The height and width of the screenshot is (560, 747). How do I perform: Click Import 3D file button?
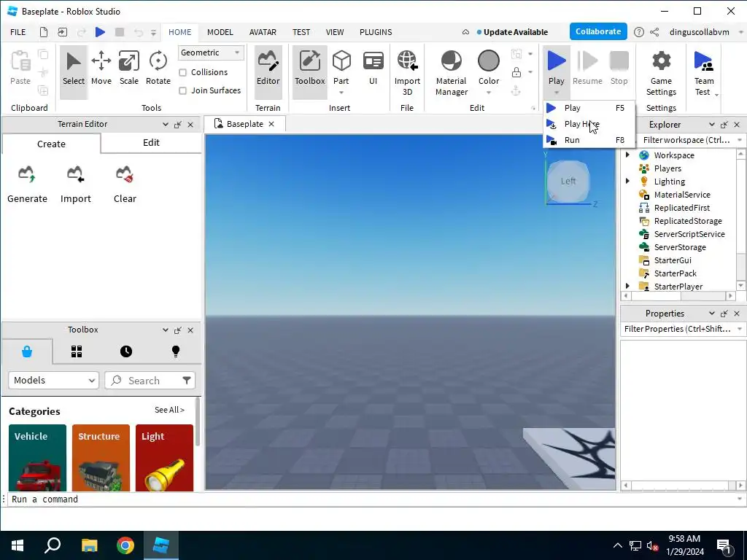tap(407, 72)
